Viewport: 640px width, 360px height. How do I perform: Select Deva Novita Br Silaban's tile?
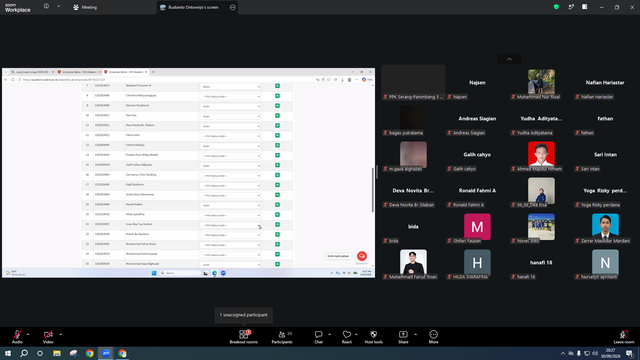coord(413,191)
